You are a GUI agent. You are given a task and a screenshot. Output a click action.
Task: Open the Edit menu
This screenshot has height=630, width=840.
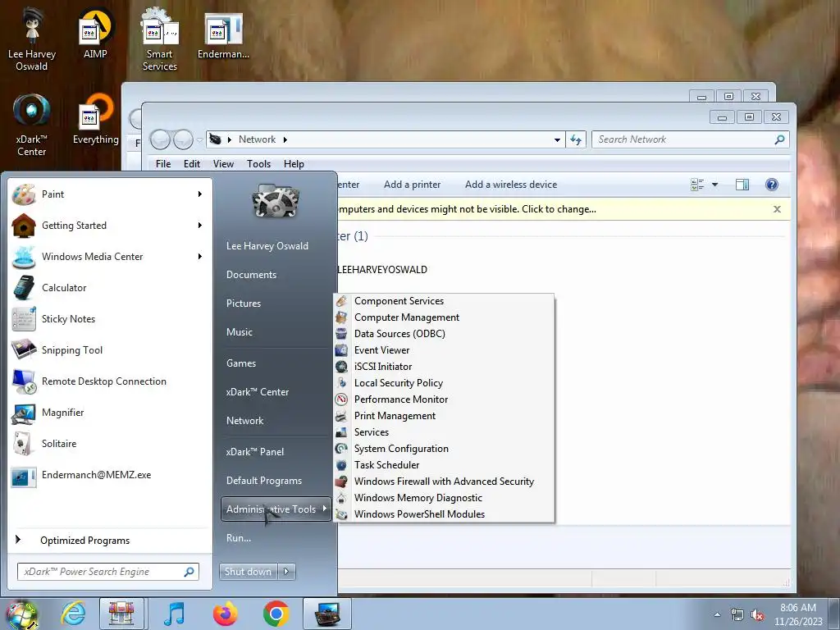click(x=192, y=164)
